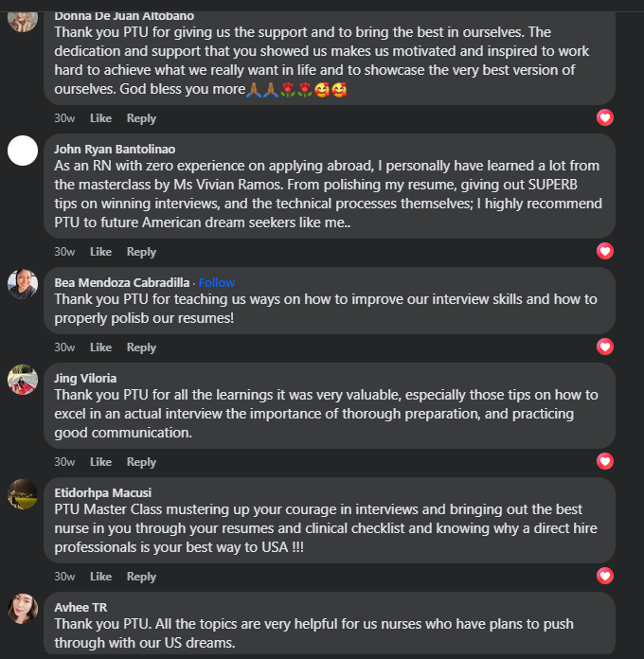The height and width of the screenshot is (659, 644).
Task: Click the heart reaction on Etidorhpa Macusi's comment
Action: coord(605,576)
